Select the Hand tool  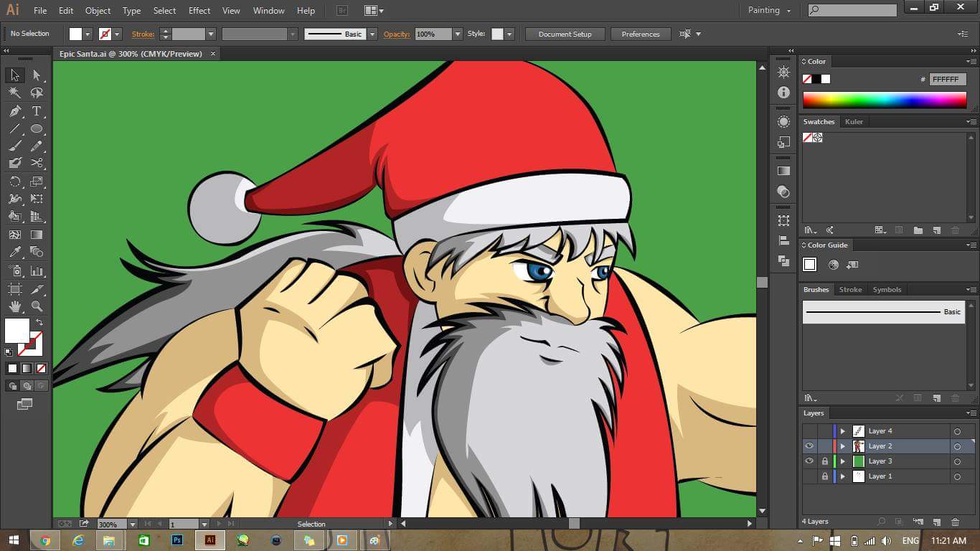pyautogui.click(x=14, y=306)
